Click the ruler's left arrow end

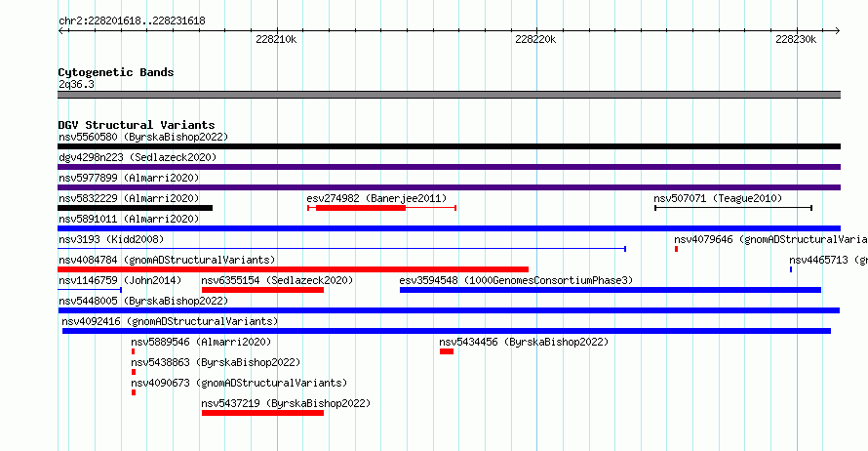[x=60, y=30]
